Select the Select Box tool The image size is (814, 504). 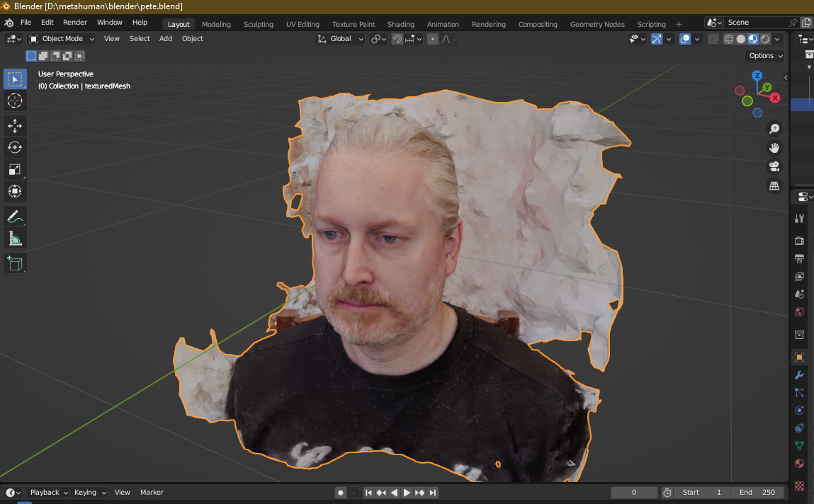pos(15,79)
